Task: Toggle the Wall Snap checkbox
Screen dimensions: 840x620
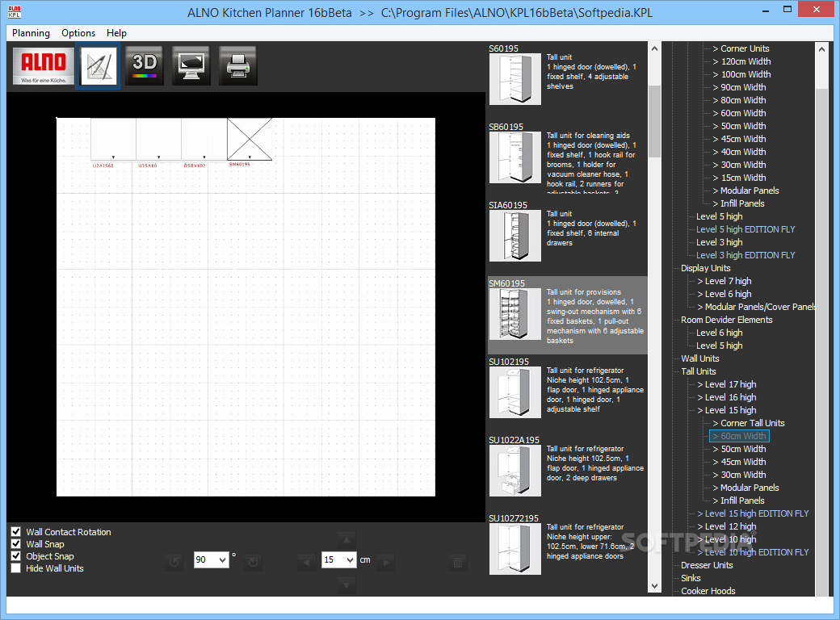Action: pyautogui.click(x=16, y=544)
